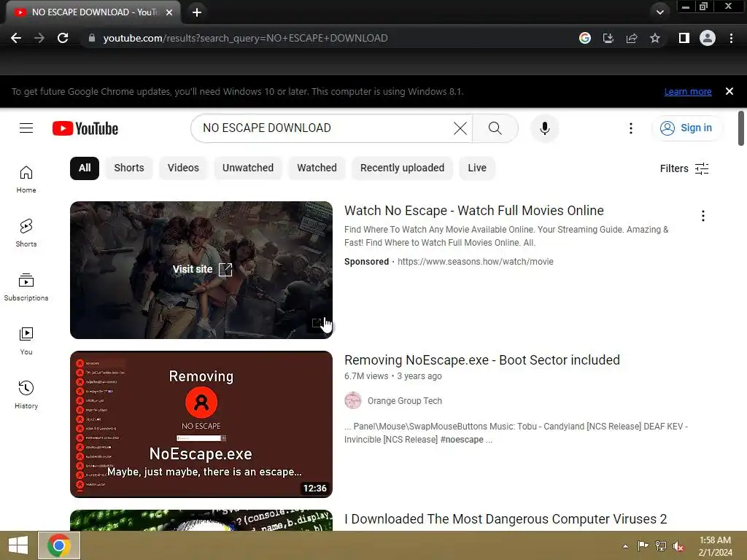Screen dimensions: 747x560
Task: Click the browser address bar URL
Action: (x=245, y=38)
